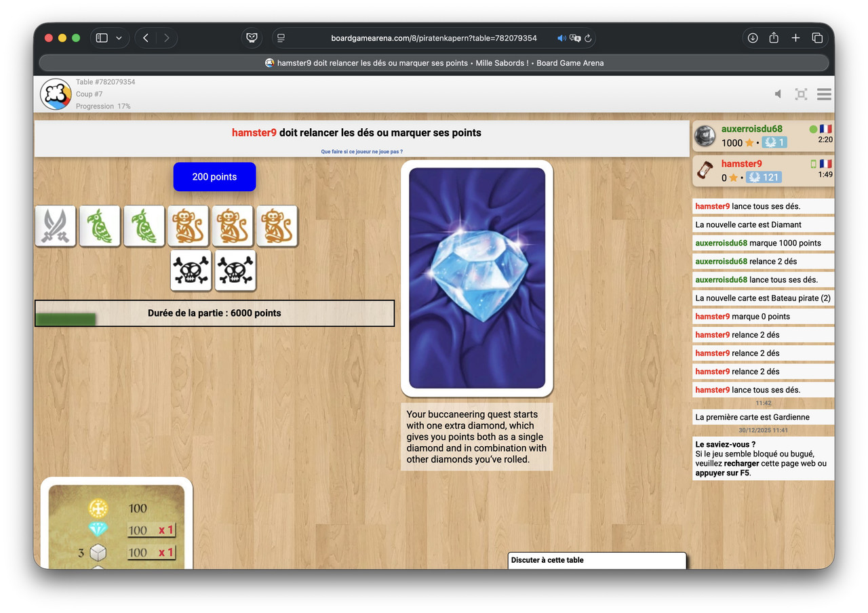Open the Pocket extension icon
This screenshot has width=868, height=613.
[x=252, y=38]
